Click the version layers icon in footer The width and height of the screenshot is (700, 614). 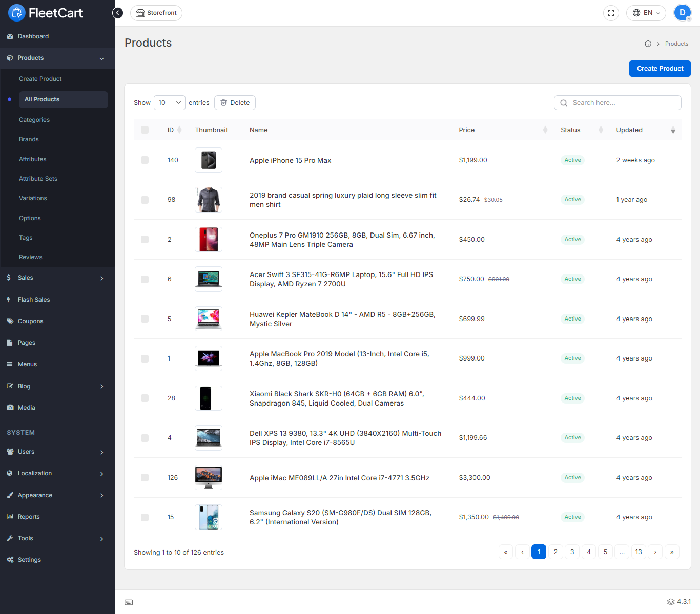(x=671, y=602)
